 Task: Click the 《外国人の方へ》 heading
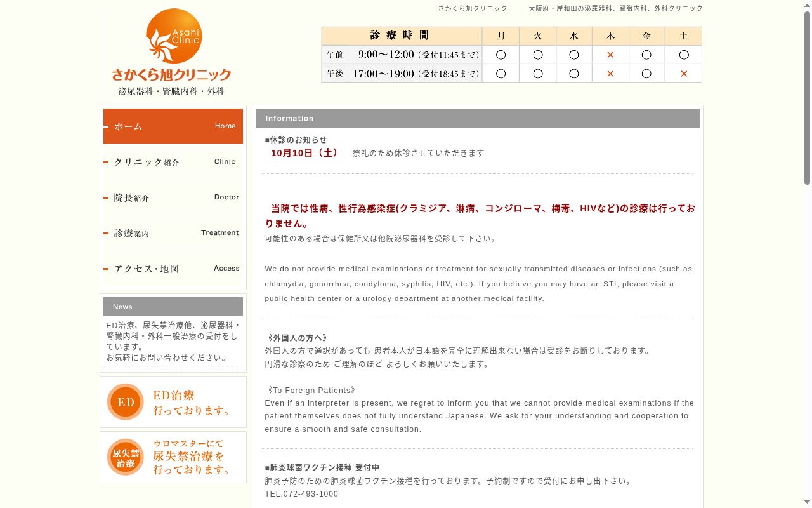pos(296,338)
